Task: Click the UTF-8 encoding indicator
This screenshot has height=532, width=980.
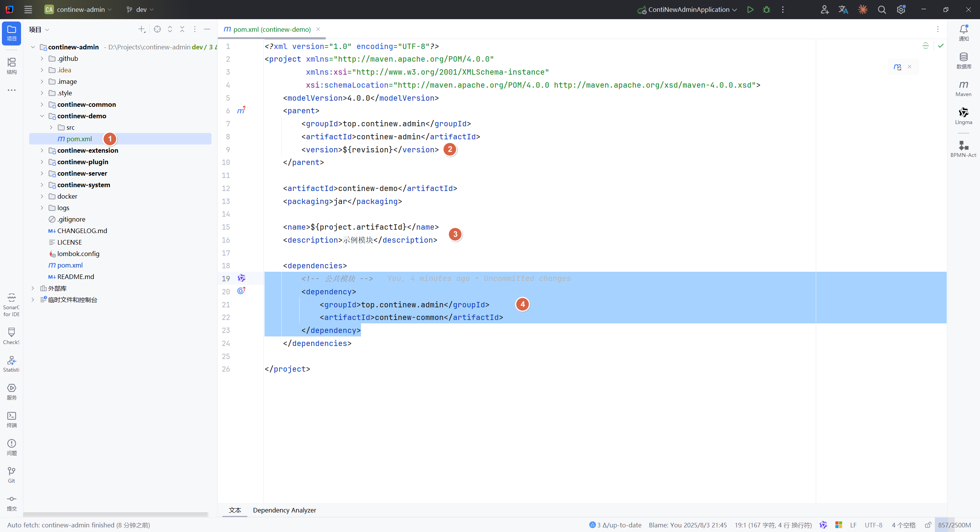Action: 874,525
